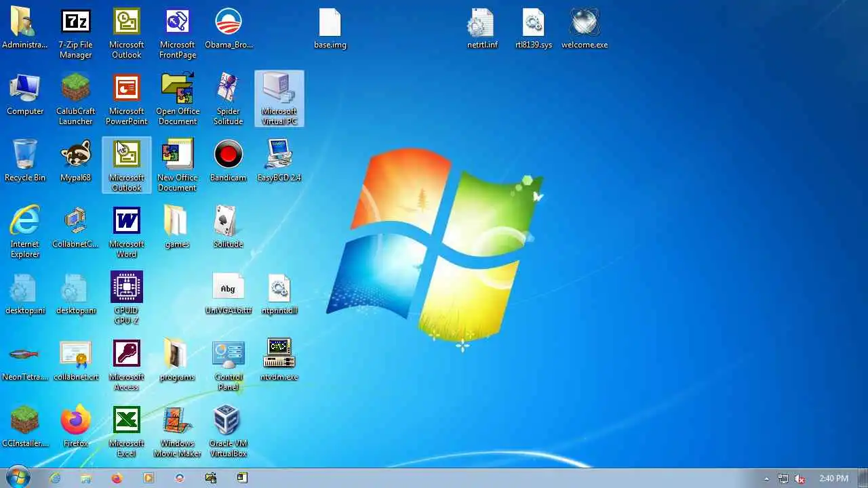Image resolution: width=868 pixels, height=488 pixels.
Task: Click the Open Office Document icon
Action: 178,100
